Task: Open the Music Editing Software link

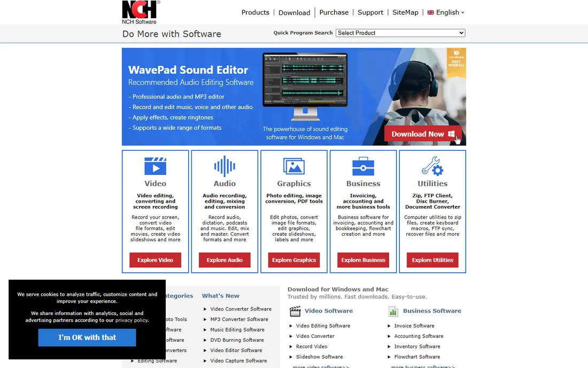Action: (x=237, y=329)
